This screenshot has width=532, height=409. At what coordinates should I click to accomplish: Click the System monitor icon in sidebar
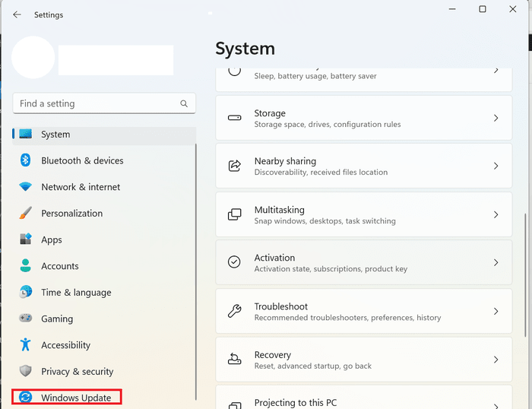point(25,134)
